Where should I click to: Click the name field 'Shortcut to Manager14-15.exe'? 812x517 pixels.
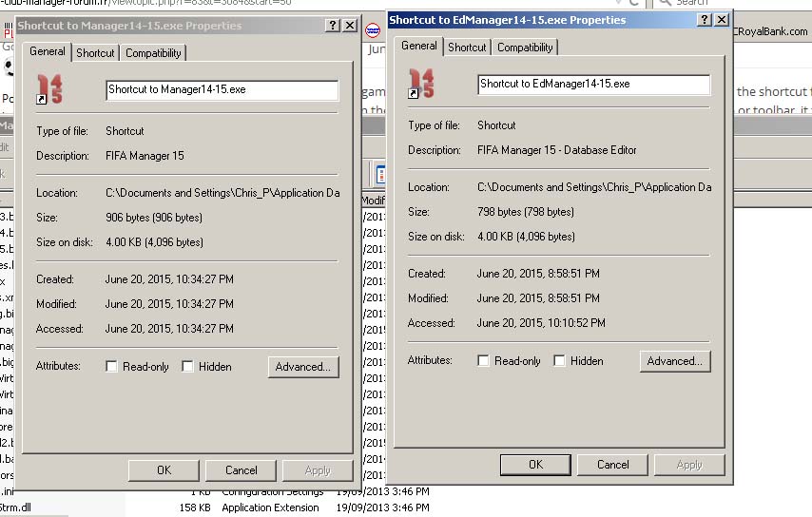pyautogui.click(x=222, y=90)
